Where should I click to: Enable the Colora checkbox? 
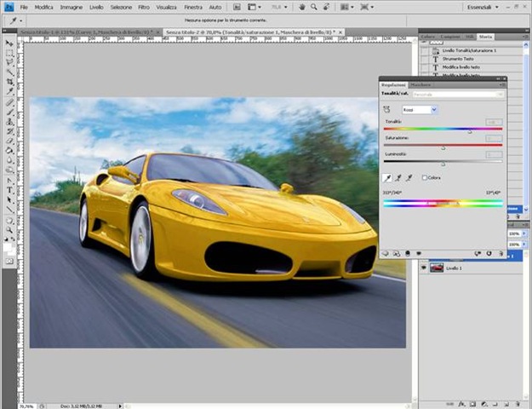(x=424, y=177)
